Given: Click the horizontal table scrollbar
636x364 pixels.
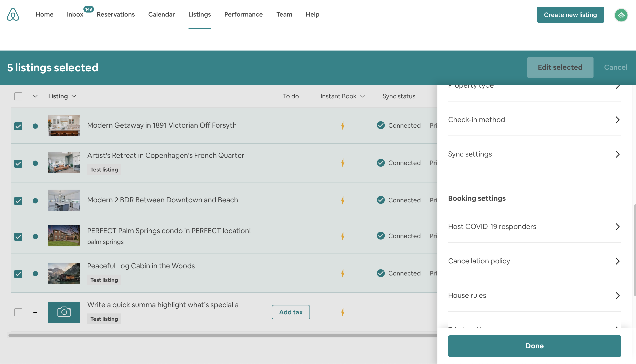Looking at the screenshot, I should pyautogui.click(x=223, y=335).
